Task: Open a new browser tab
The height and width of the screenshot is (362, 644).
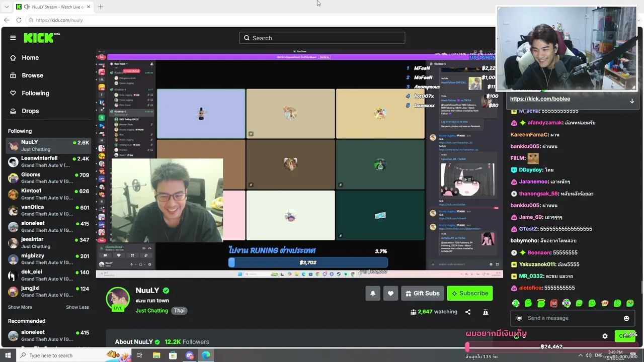Action: (101, 7)
